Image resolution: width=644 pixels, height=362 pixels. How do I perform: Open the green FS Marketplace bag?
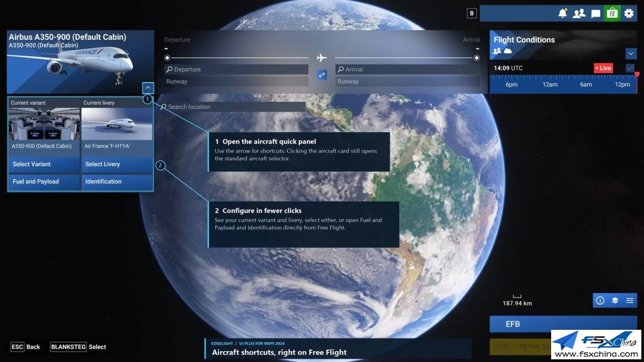coord(612,13)
